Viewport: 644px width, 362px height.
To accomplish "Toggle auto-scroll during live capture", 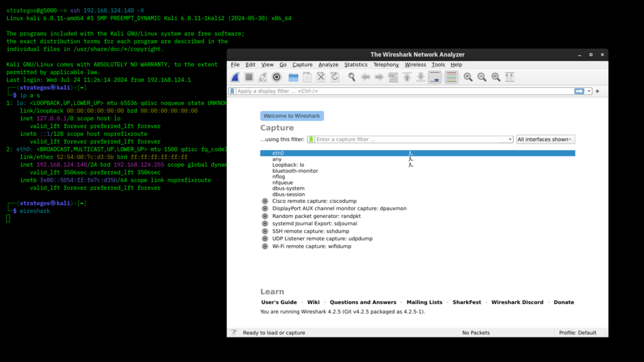I will coord(435,77).
